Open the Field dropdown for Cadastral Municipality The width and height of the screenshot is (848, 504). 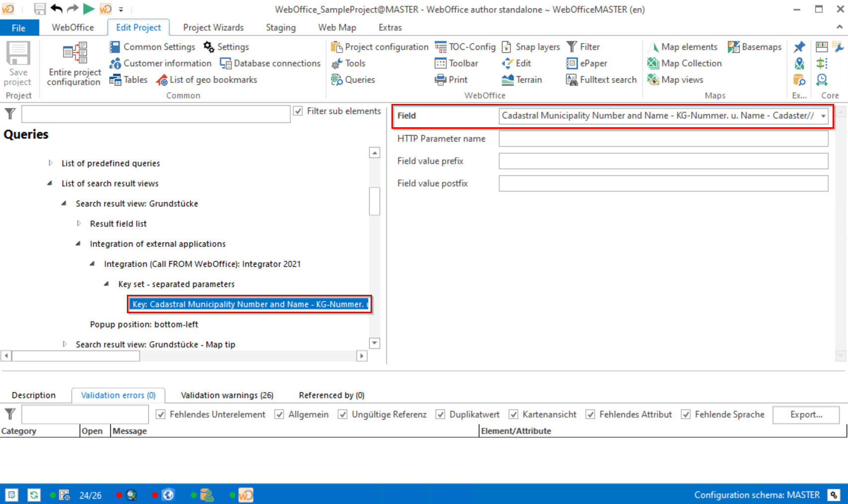[x=823, y=115]
